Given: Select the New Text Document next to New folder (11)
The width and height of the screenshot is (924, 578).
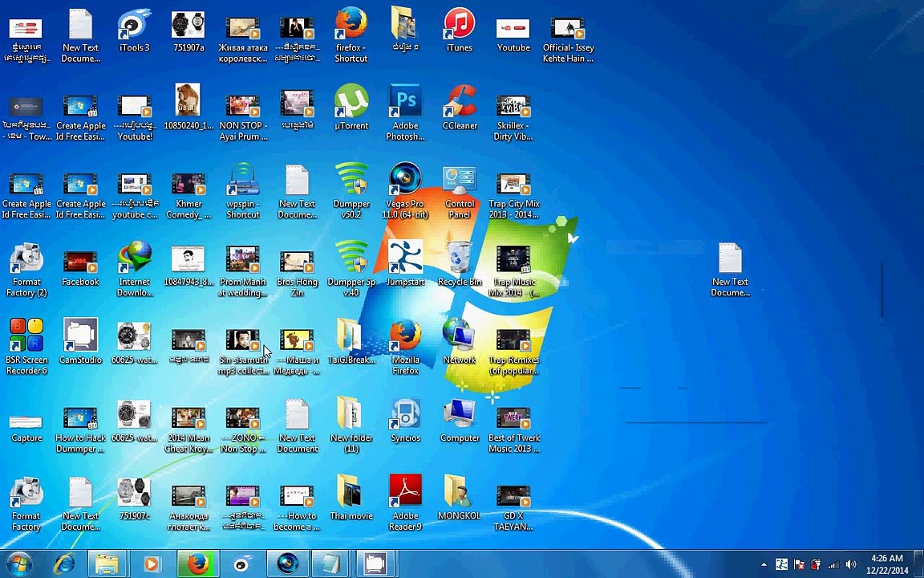Looking at the screenshot, I should click(297, 425).
